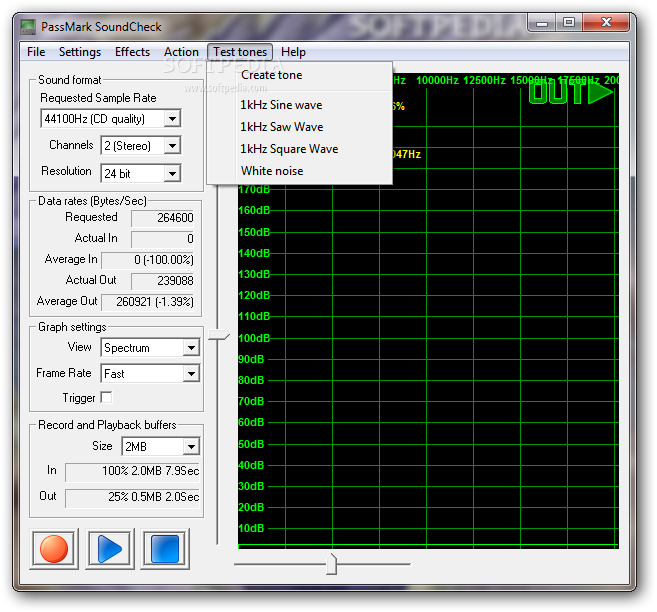
Task: Open the Help menu
Action: click(293, 52)
